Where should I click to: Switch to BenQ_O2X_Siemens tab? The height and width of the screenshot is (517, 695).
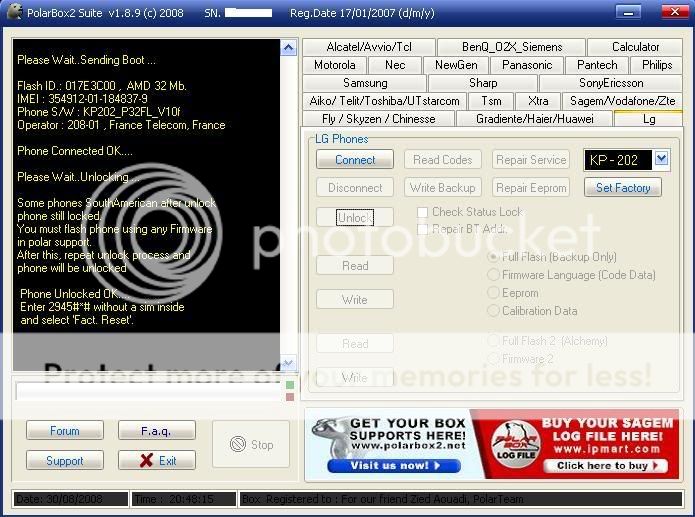pos(511,47)
